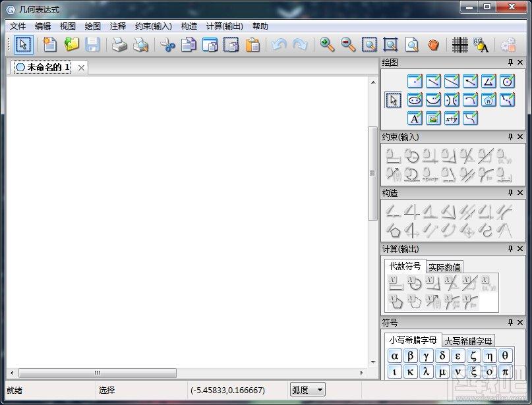Click the Print toolbar icon
The height and width of the screenshot is (405, 532).
click(x=119, y=45)
